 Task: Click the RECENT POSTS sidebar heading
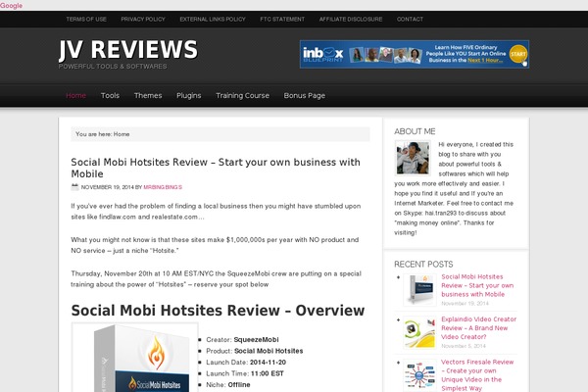click(x=423, y=265)
